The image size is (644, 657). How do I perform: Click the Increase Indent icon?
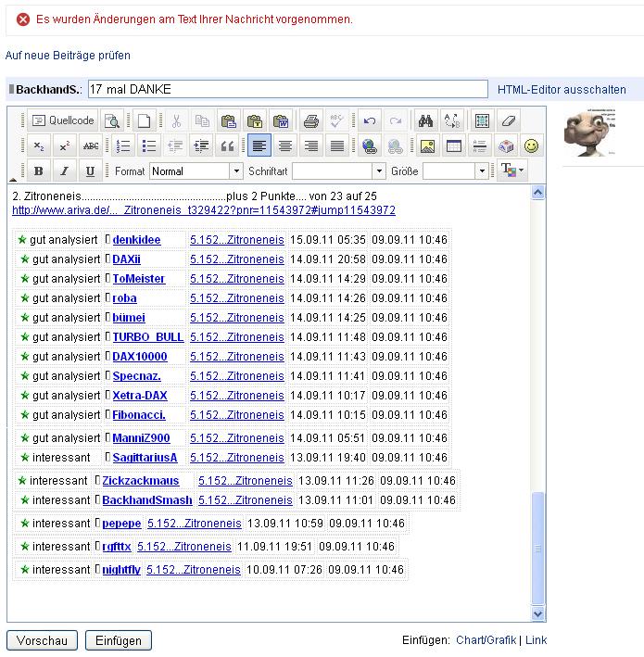tap(201, 145)
